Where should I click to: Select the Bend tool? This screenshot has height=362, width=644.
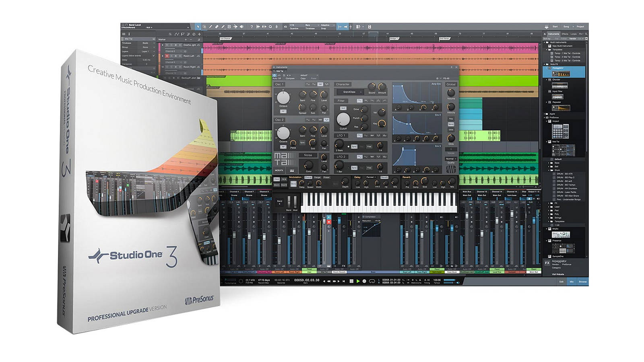click(235, 27)
